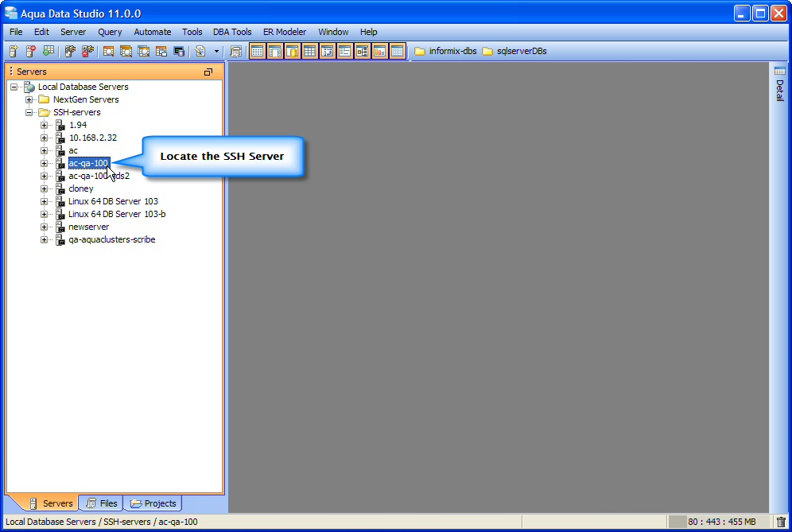Click the second magnifier query window icon
This screenshot has height=532, width=792.
coord(126,51)
